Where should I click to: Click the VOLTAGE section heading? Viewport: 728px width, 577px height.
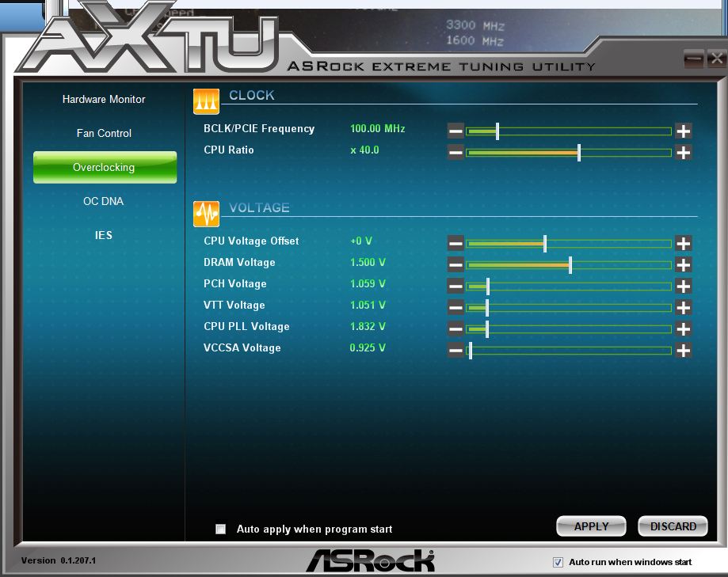pos(259,207)
